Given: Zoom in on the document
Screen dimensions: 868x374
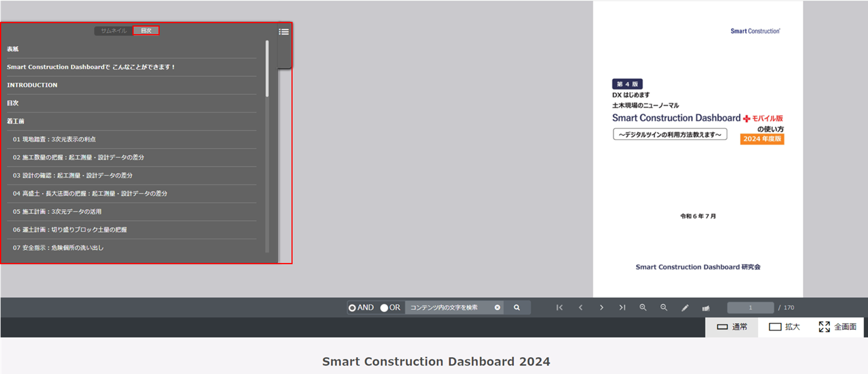Looking at the screenshot, I should (643, 308).
